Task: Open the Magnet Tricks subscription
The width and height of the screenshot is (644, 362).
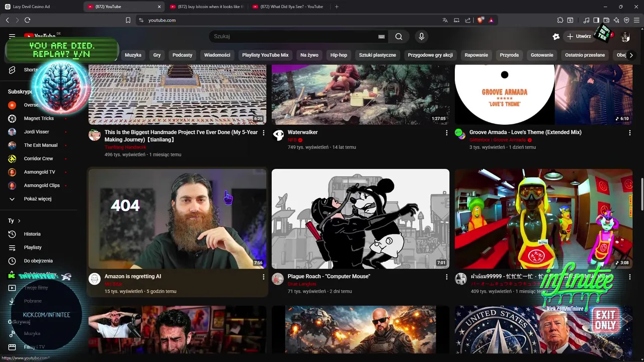Action: (x=39, y=118)
